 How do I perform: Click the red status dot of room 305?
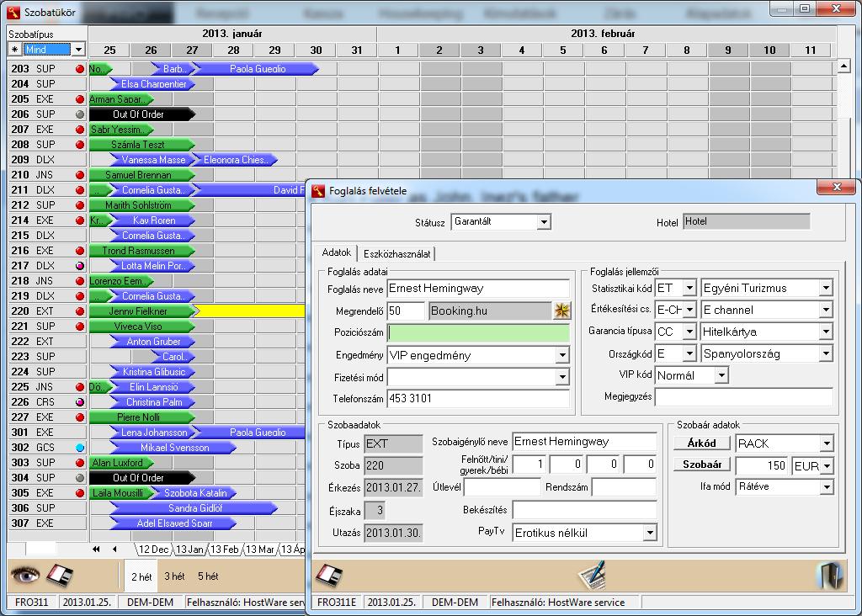tap(80, 493)
